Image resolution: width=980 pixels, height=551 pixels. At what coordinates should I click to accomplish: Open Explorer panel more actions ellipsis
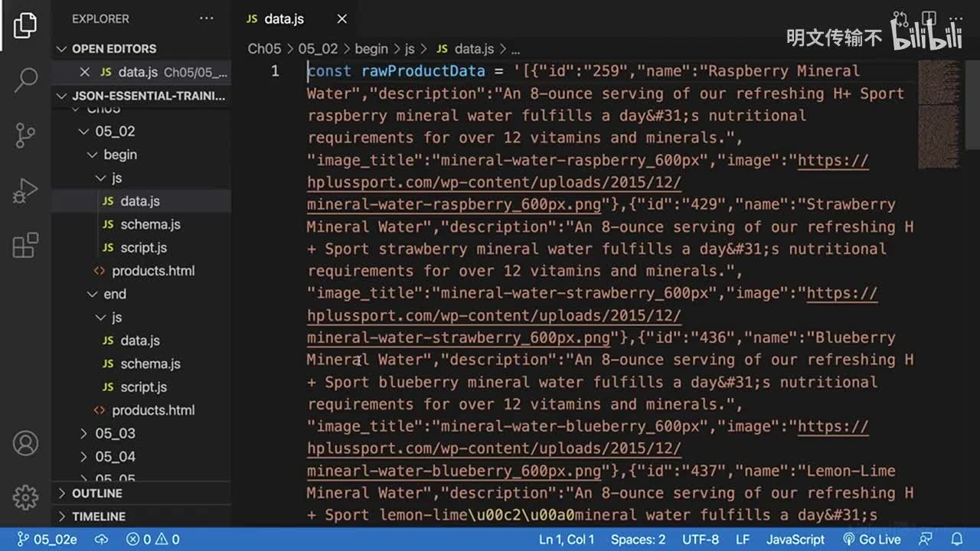pyautogui.click(x=207, y=18)
